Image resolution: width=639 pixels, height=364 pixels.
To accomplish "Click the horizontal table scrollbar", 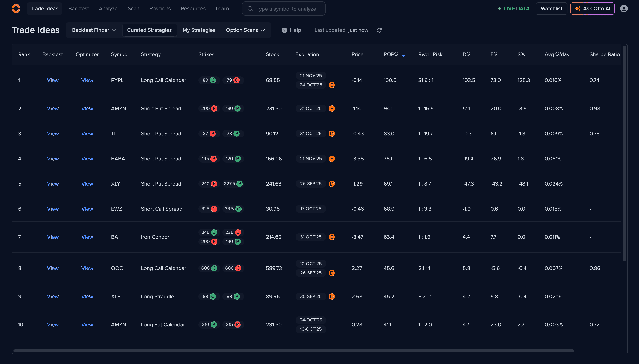I will click(x=293, y=351).
